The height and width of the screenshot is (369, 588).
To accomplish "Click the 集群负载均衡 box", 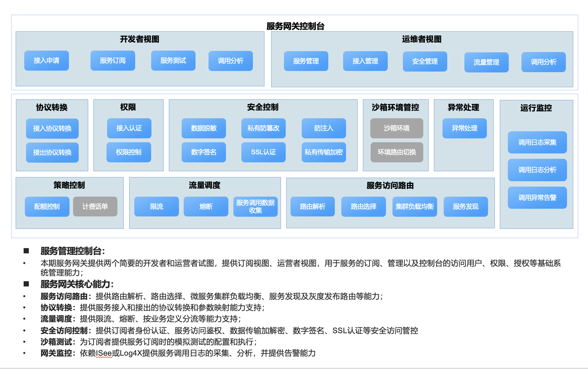I will tap(415, 207).
